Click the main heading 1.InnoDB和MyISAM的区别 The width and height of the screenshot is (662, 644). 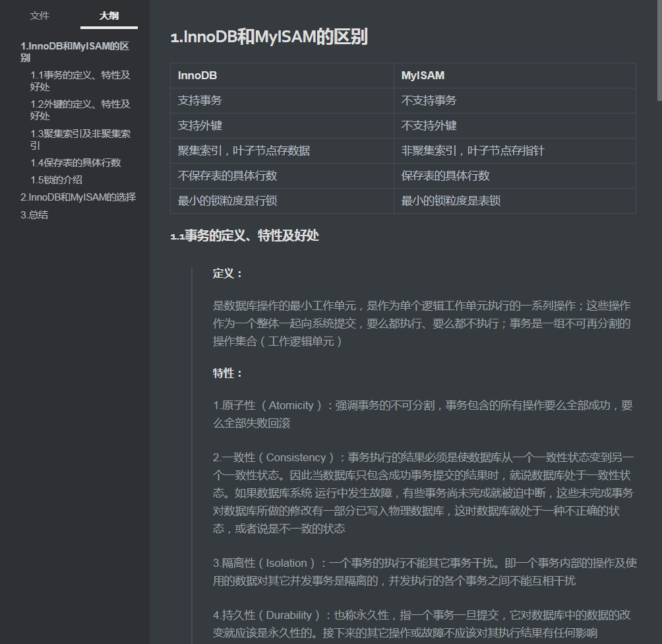[x=270, y=37]
